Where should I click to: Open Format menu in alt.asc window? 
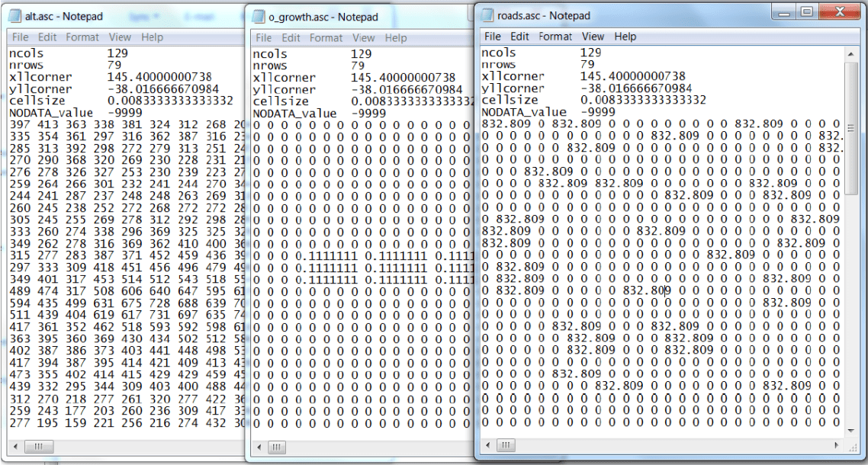(82, 37)
